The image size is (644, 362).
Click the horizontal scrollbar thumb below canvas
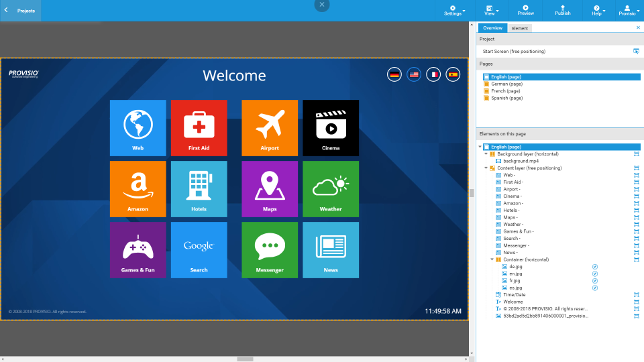(x=245, y=359)
